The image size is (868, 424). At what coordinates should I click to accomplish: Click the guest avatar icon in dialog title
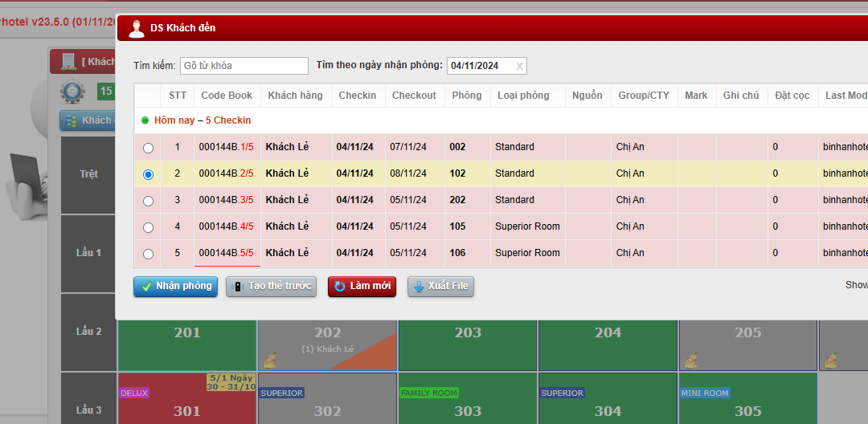point(137,28)
